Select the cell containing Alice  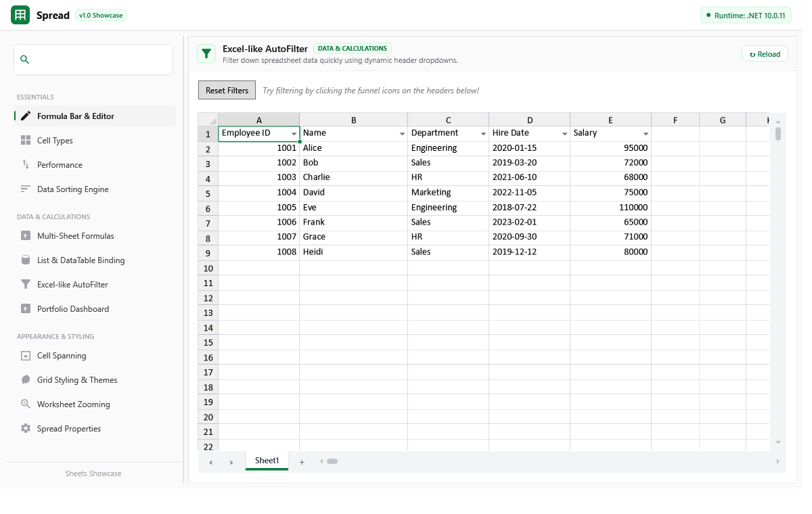[354, 148]
